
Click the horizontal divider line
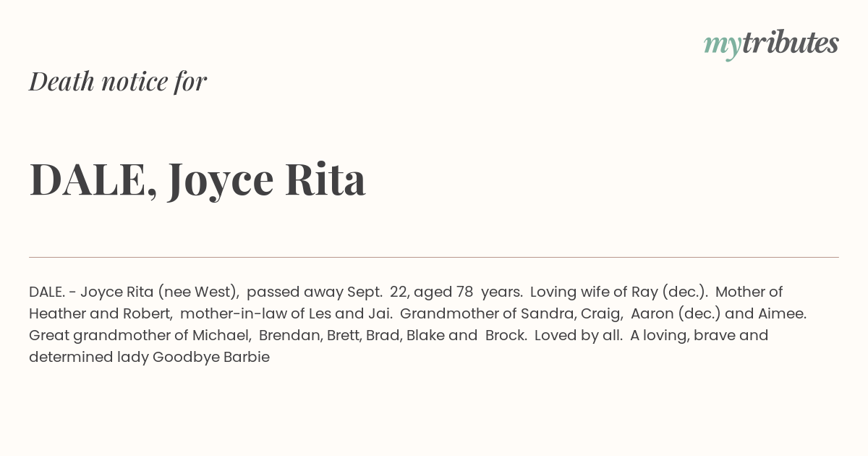[434, 257]
